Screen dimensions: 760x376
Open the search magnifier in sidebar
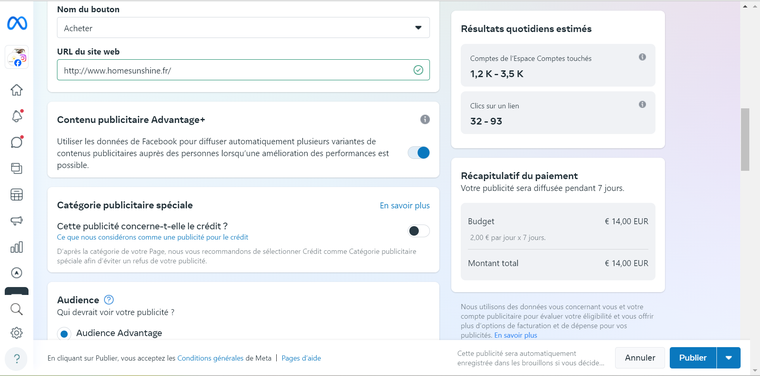16,309
